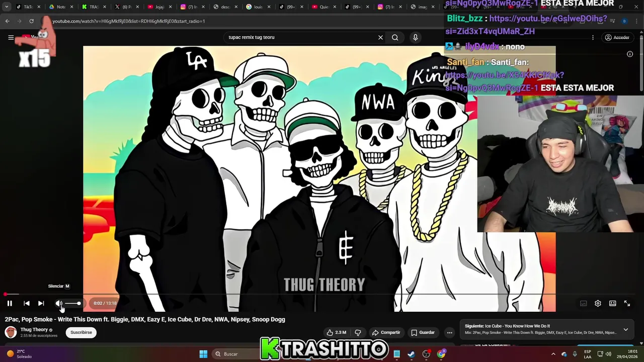This screenshot has width=644, height=362.
Task: Mute the video with the speaker icon
Action: tap(59, 303)
